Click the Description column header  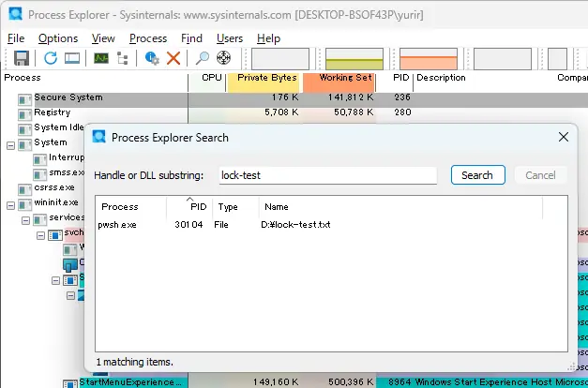point(441,78)
